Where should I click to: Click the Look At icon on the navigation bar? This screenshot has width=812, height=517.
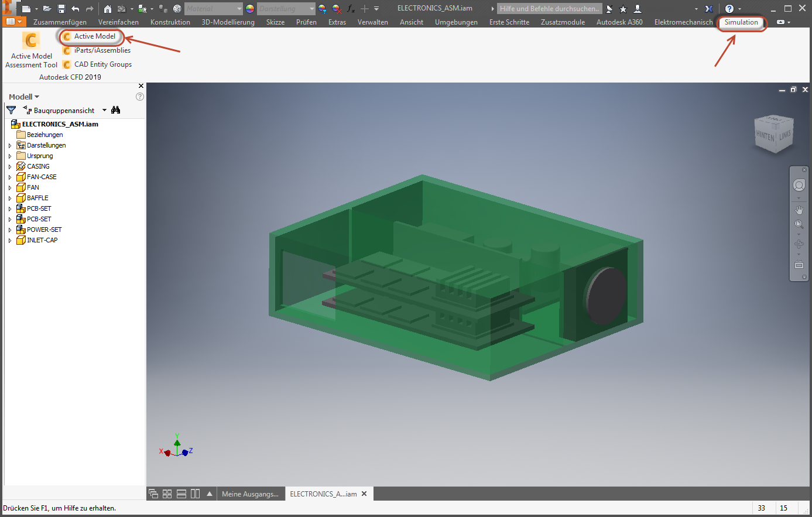[799, 265]
